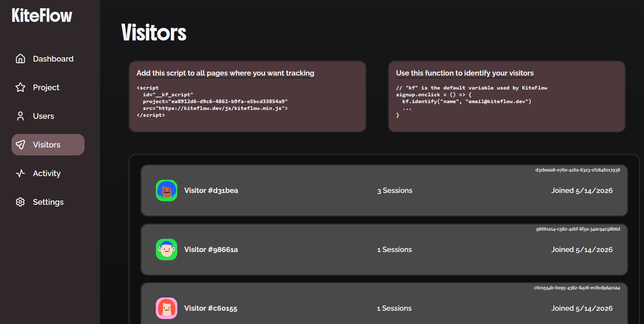
Task: Click src URL line in script snippet
Action: click(215, 108)
